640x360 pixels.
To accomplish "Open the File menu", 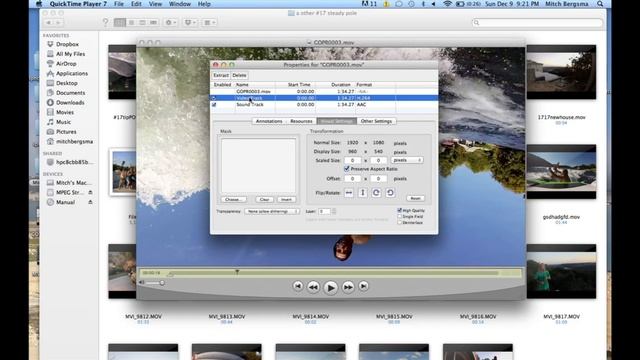I will (x=119, y=4).
